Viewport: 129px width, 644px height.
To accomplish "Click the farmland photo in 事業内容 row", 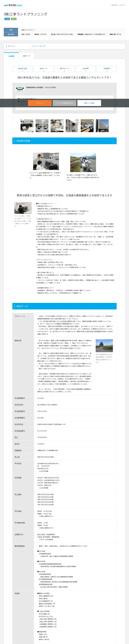I will pyautogui.click(x=104, y=346).
